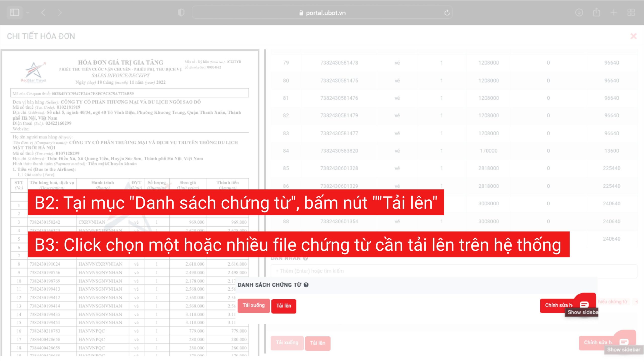Screen dimensions: 644x362
Task: Click the privacy shield icon
Action: (181, 13)
